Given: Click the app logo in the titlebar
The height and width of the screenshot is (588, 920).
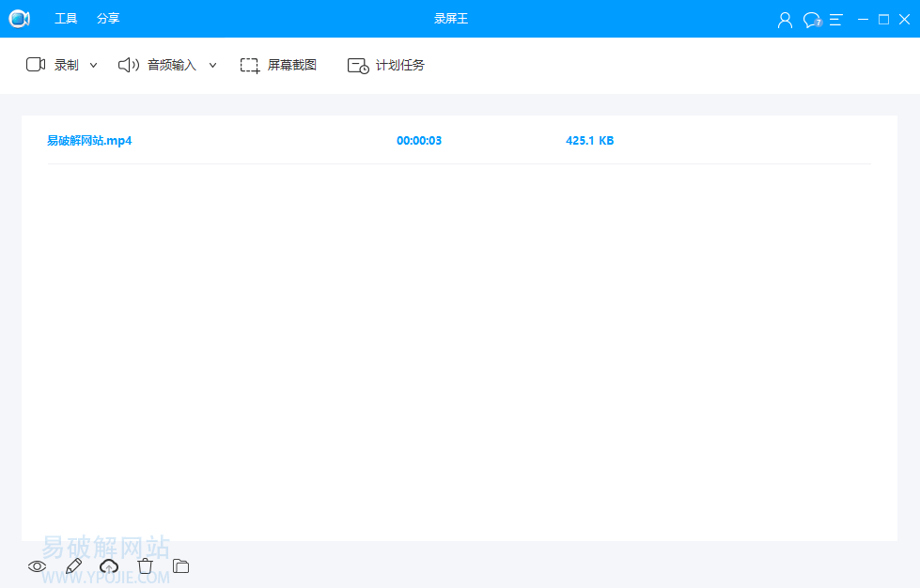Looking at the screenshot, I should pyautogui.click(x=19, y=18).
